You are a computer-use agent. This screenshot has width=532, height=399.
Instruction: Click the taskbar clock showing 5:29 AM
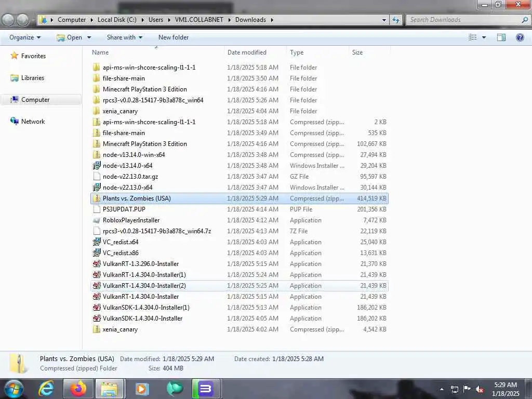[506, 389]
